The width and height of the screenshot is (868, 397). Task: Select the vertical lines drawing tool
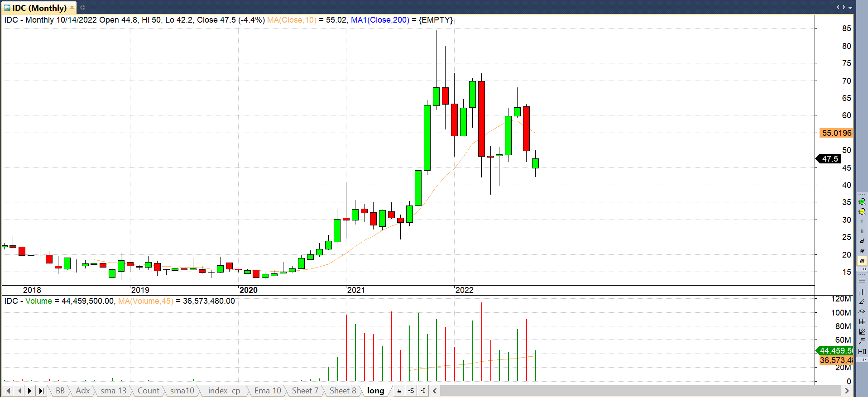862,292
